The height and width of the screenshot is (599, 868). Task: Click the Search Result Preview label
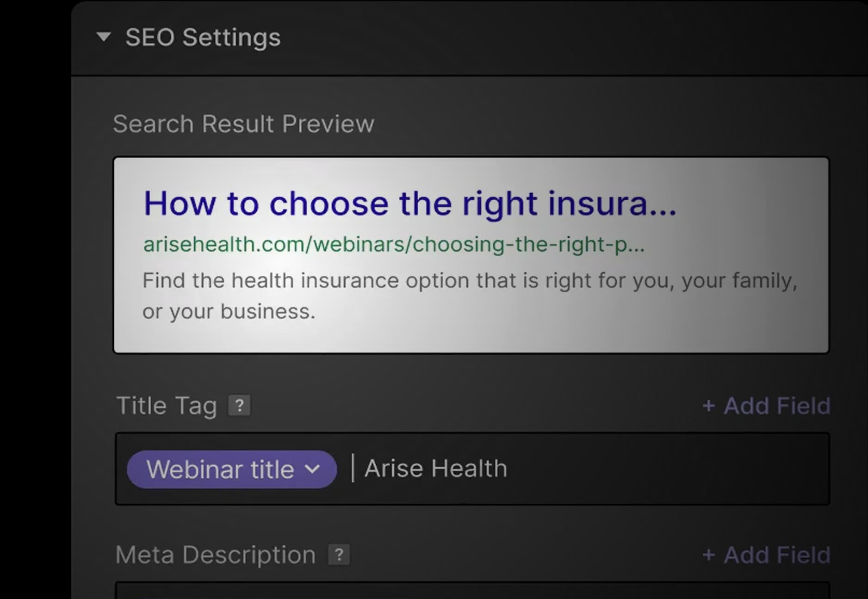[x=243, y=124]
